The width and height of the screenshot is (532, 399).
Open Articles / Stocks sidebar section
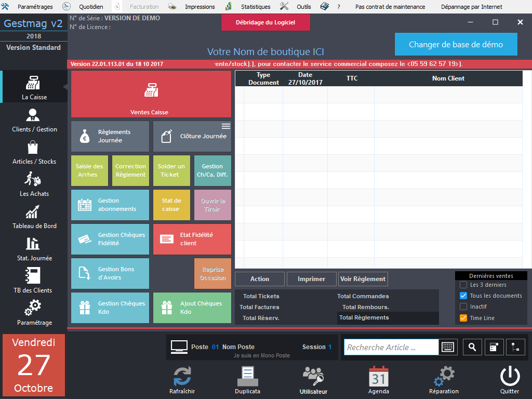coord(34,152)
